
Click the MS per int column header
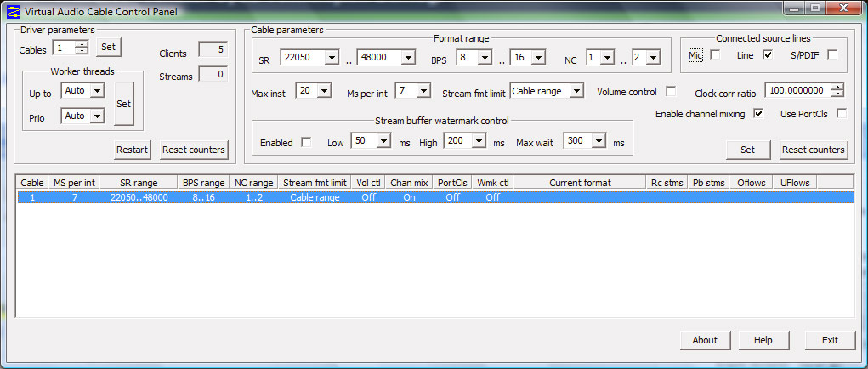[x=74, y=183]
